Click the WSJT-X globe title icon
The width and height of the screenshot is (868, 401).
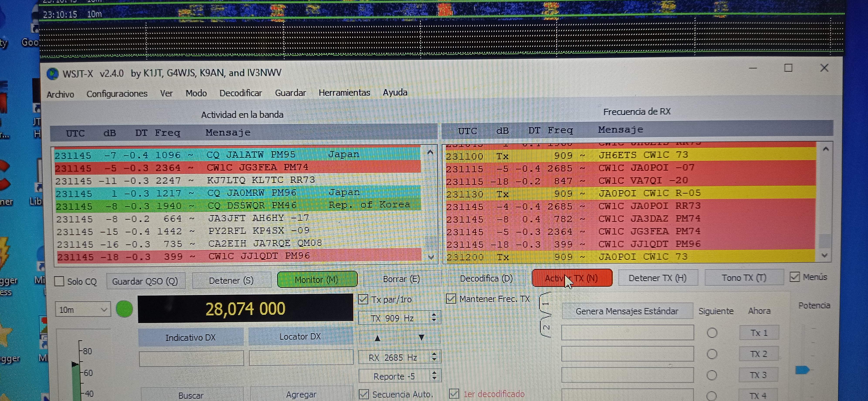tap(53, 74)
